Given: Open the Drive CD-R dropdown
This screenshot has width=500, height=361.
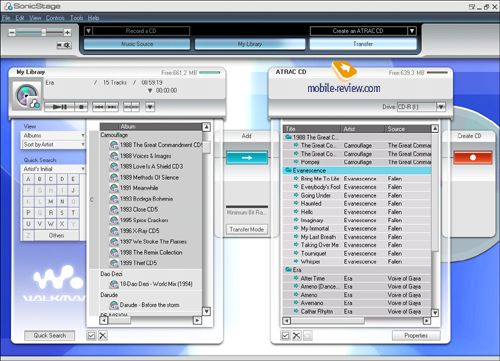Looking at the screenshot, I should click(x=441, y=107).
